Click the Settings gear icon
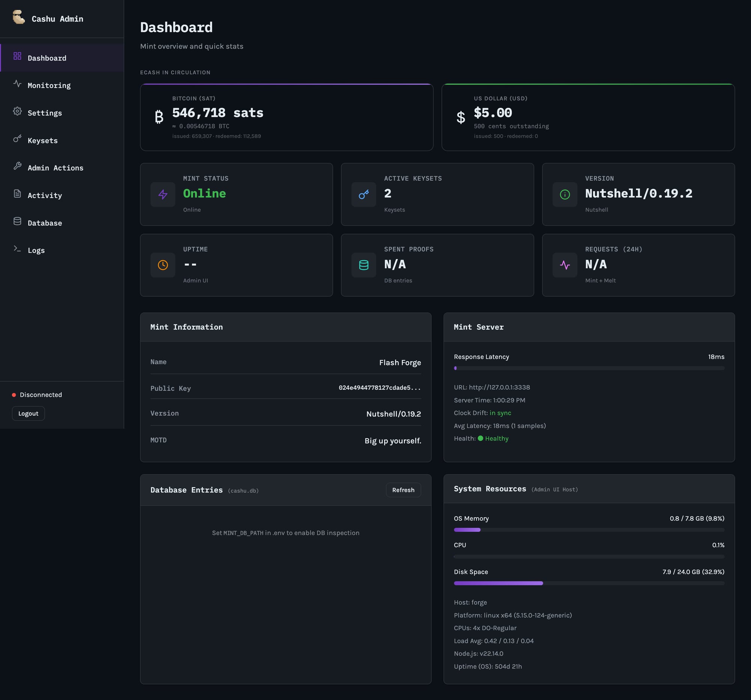751x700 pixels. 17,112
